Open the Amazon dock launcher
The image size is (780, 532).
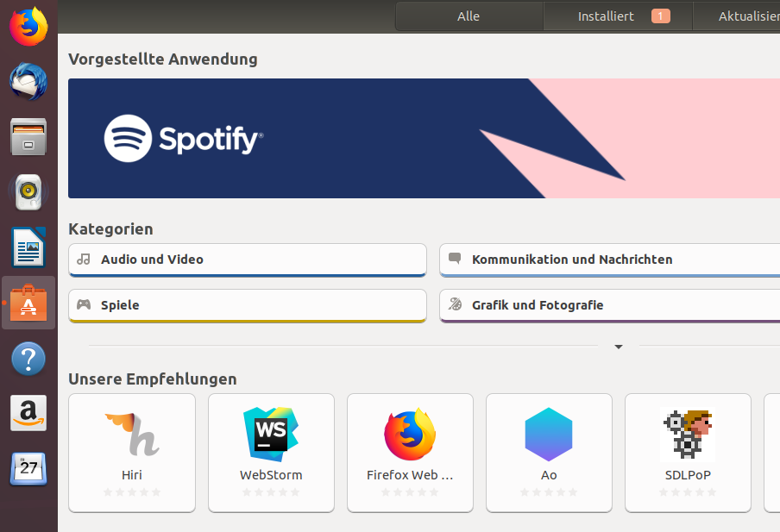pyautogui.click(x=28, y=413)
